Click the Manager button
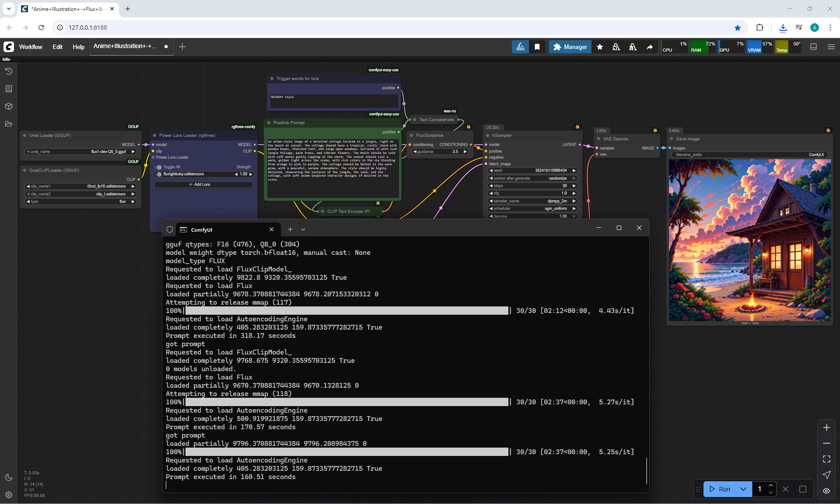The height and width of the screenshot is (504, 840). click(x=570, y=47)
